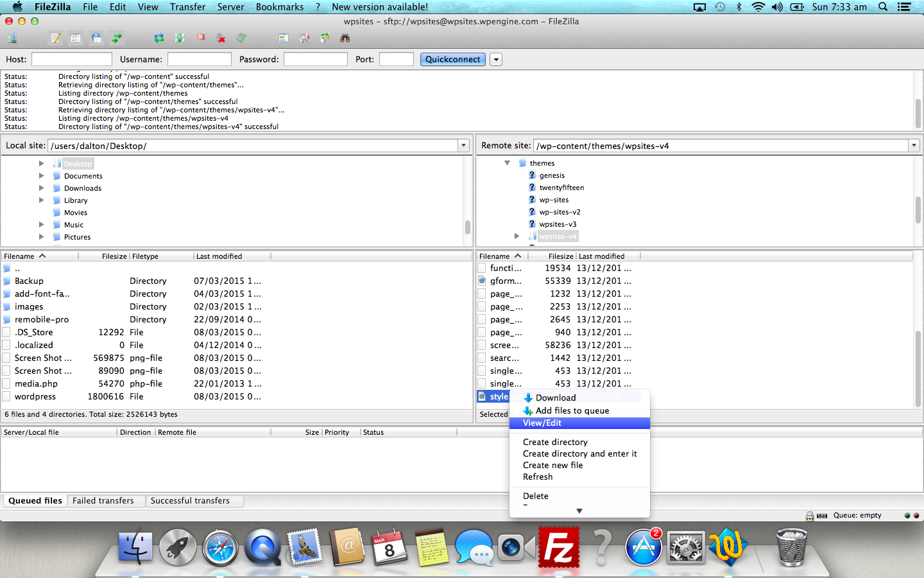Focus the Password input field
The width and height of the screenshot is (924, 578).
pos(316,59)
